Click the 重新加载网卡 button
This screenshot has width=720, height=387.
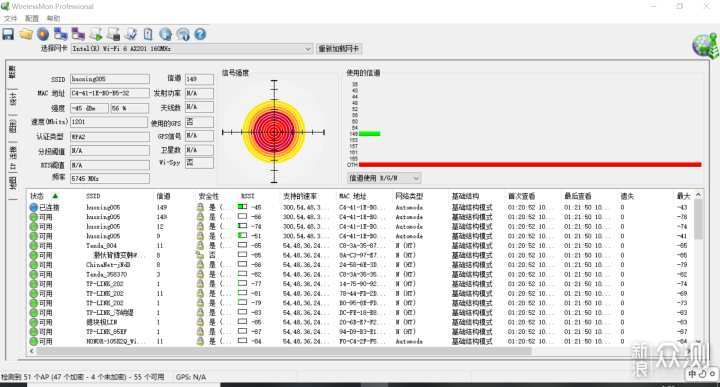339,49
